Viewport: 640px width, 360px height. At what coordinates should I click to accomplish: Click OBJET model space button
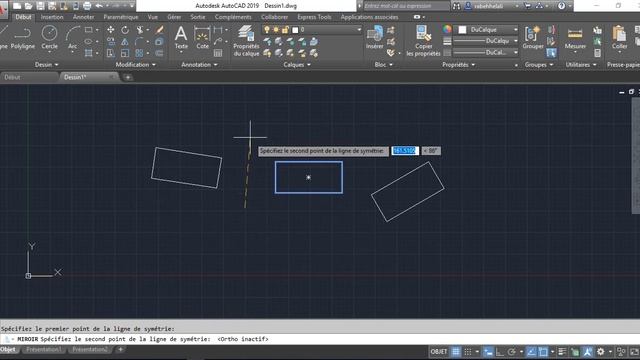(x=439, y=351)
